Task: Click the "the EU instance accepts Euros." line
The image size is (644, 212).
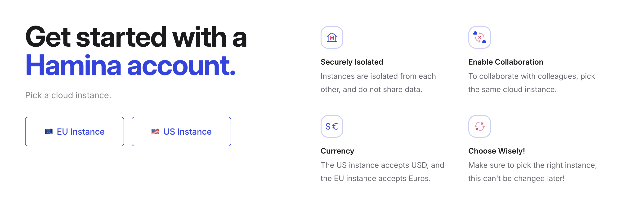Action: click(x=376, y=178)
